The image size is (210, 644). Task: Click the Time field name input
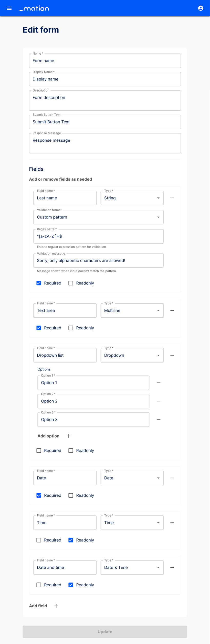point(65,523)
